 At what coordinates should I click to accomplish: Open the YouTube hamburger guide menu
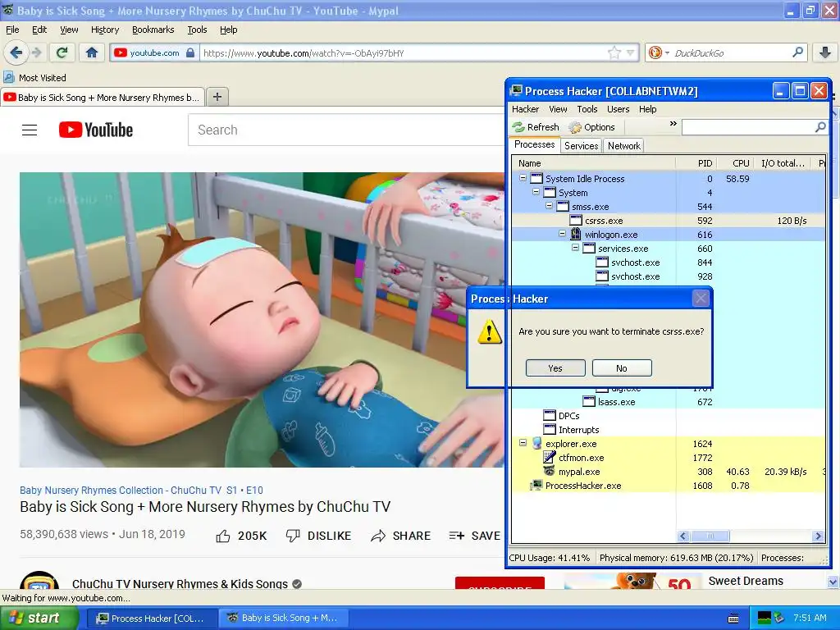[x=30, y=130]
